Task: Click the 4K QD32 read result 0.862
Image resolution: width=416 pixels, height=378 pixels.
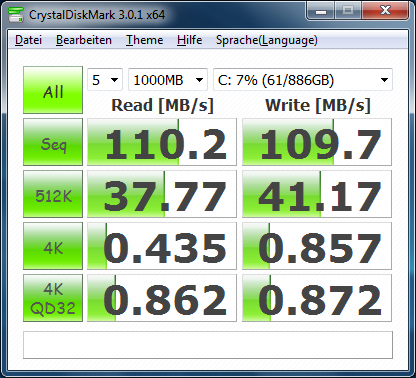Action: 162,298
